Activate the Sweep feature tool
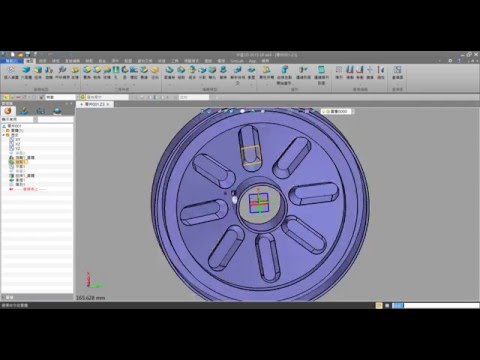The image size is (480, 360). coord(62,72)
